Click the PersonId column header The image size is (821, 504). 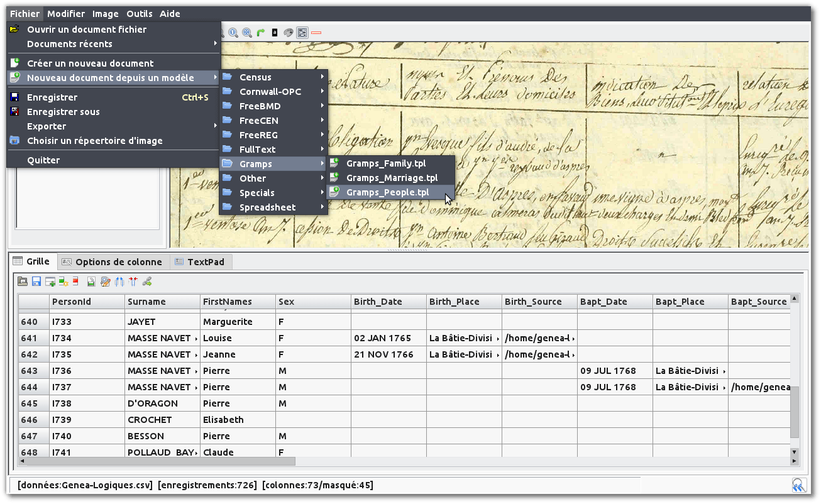tap(87, 302)
